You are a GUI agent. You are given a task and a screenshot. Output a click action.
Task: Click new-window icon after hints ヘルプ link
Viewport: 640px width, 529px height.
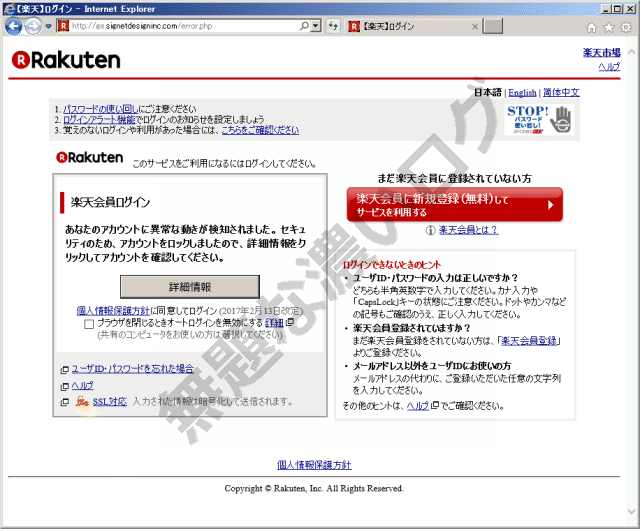click(435, 405)
